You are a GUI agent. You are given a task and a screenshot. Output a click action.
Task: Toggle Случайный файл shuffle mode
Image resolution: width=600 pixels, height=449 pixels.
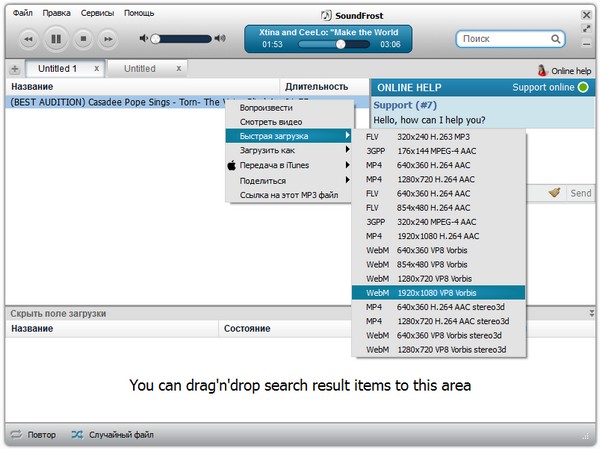[x=112, y=435]
